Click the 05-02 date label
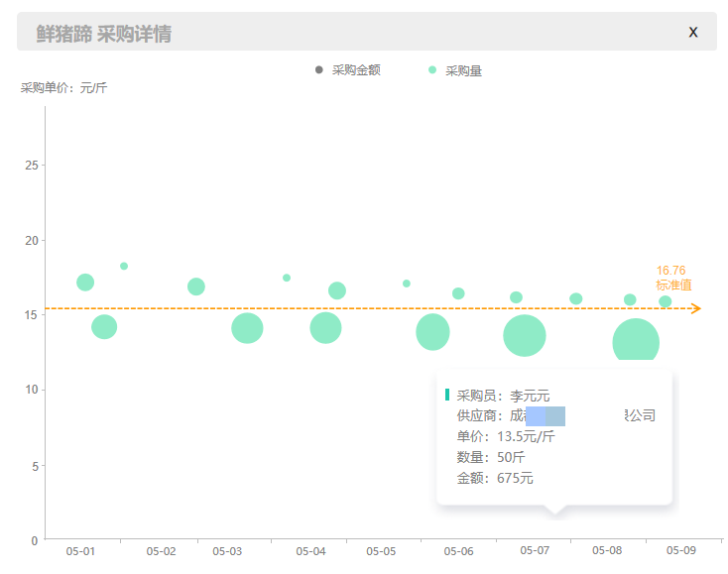 [161, 551]
